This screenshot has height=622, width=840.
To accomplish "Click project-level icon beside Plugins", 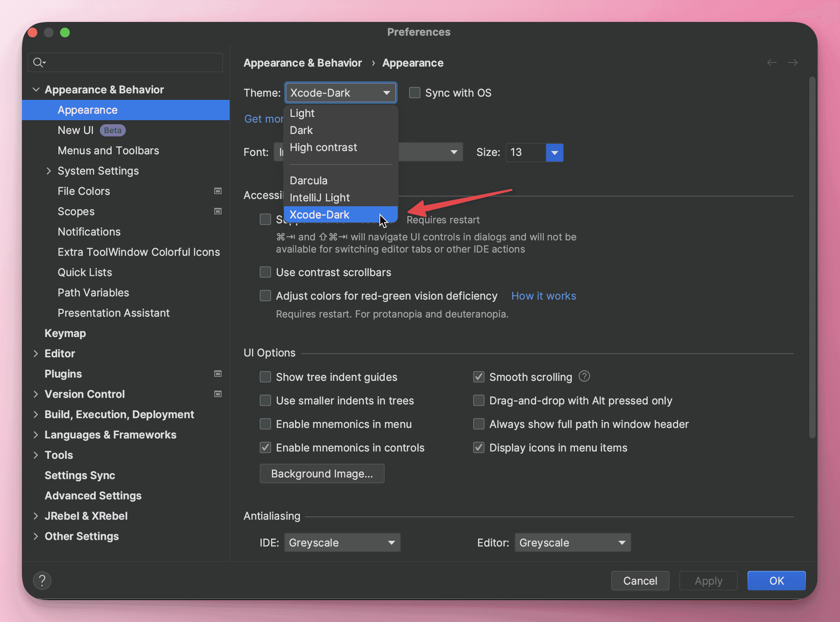I will click(x=218, y=374).
